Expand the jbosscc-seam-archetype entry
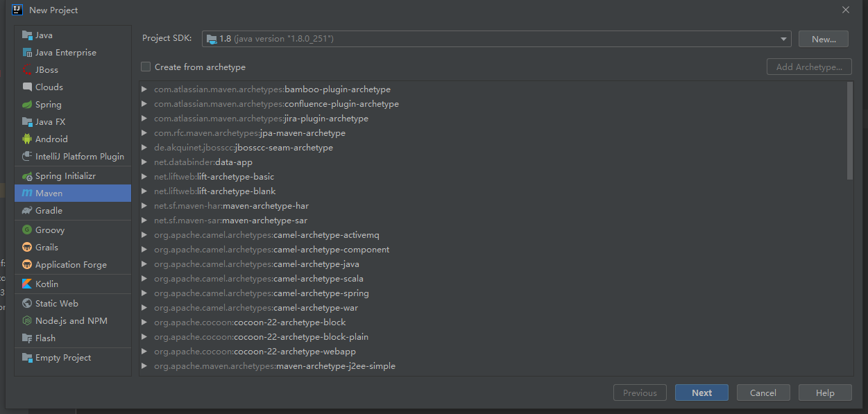This screenshot has height=414, width=868. [144, 148]
